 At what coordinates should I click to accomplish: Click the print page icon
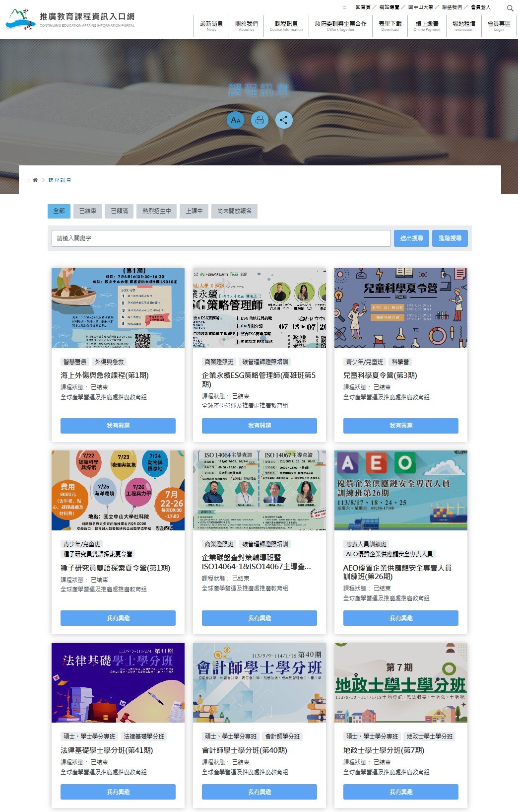(259, 120)
